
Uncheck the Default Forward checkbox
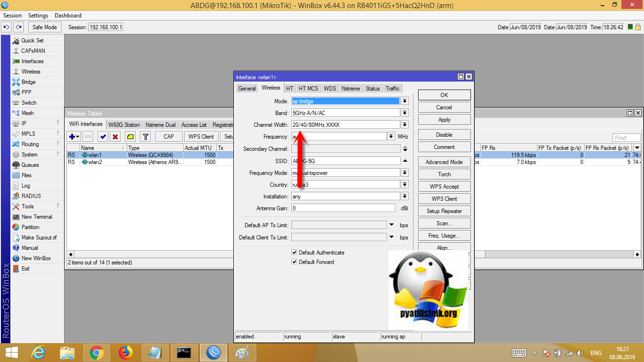coord(294,262)
